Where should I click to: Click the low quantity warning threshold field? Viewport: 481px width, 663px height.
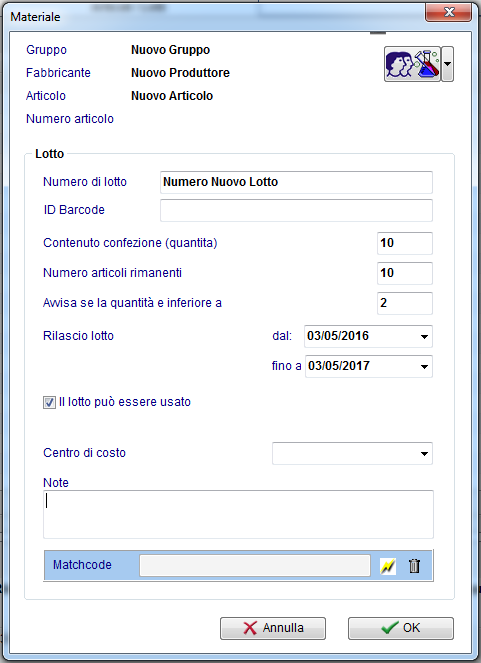click(x=404, y=303)
